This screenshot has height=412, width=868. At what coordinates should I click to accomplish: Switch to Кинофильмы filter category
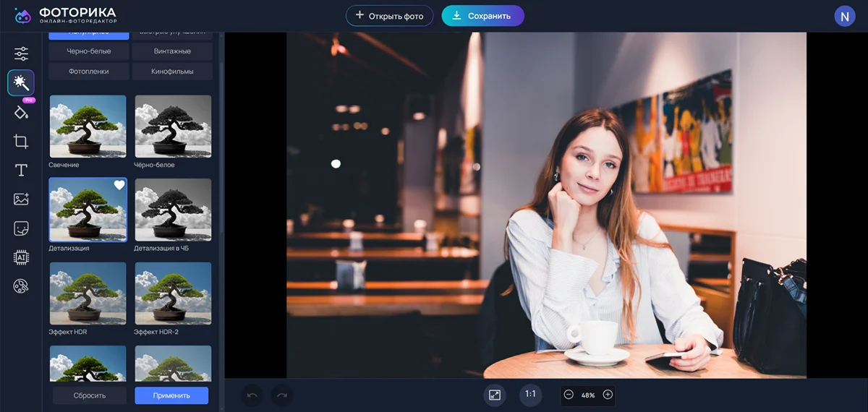pos(172,72)
